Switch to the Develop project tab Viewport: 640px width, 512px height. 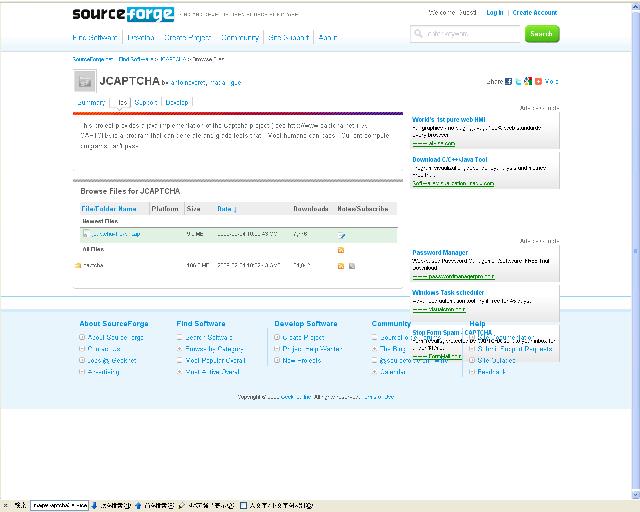pos(177,102)
